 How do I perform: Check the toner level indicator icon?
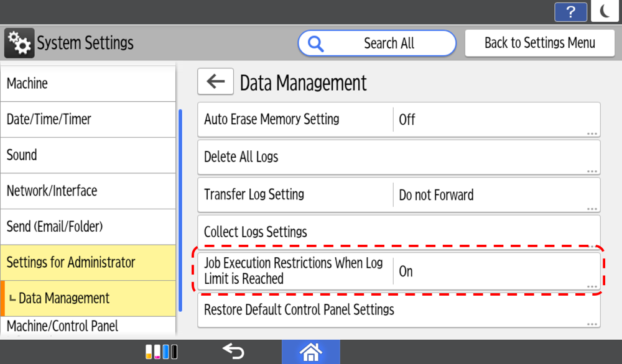(162, 352)
